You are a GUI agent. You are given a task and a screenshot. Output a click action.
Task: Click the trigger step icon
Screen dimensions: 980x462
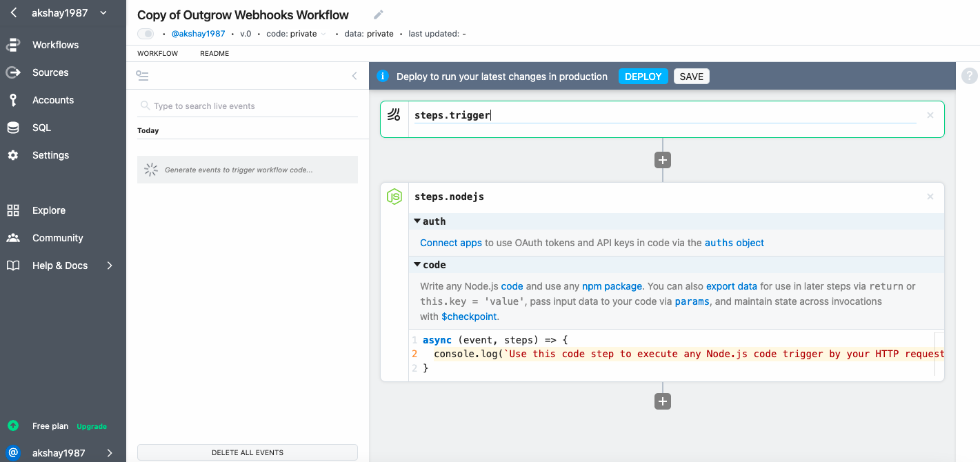[x=394, y=114]
